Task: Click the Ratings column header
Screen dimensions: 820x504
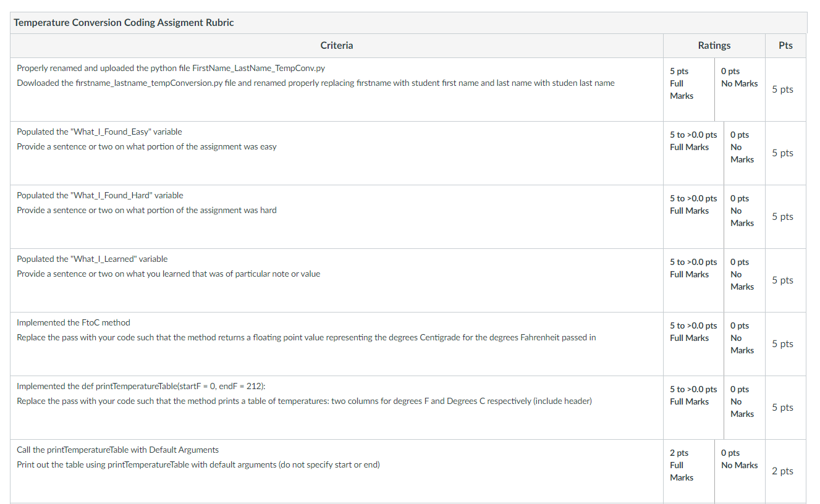Action: tap(714, 45)
